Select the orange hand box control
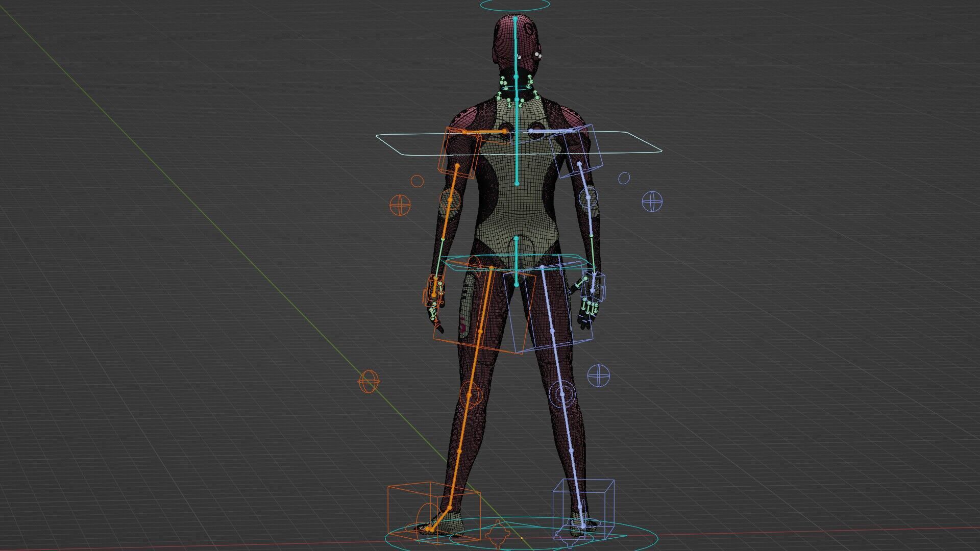980x551 pixels. pos(435,290)
